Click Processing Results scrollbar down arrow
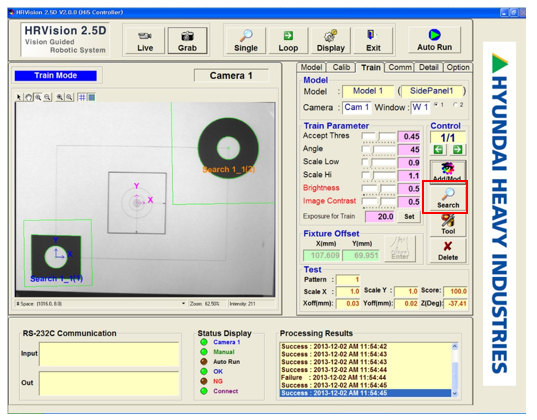Screen dimensions: 537x420 click(x=455, y=394)
